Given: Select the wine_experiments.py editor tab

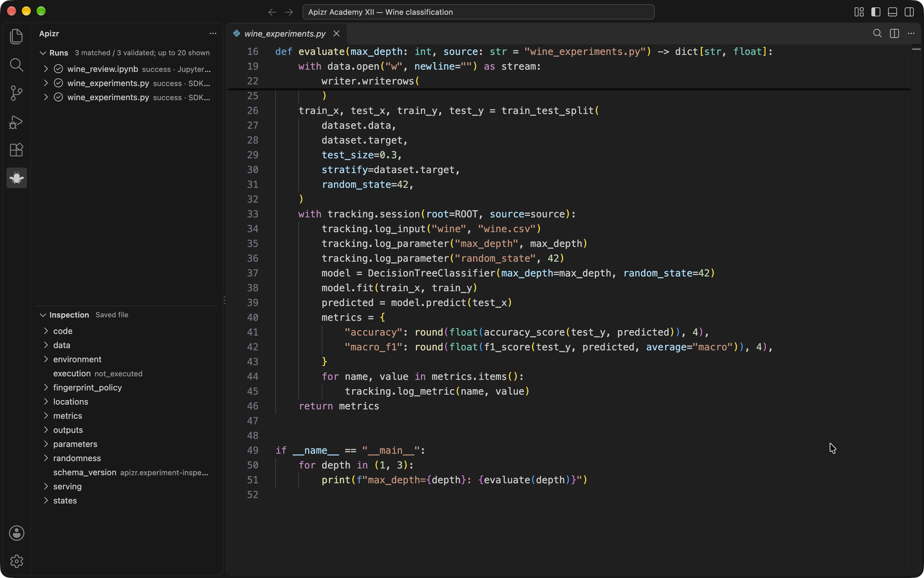Looking at the screenshot, I should coord(285,34).
